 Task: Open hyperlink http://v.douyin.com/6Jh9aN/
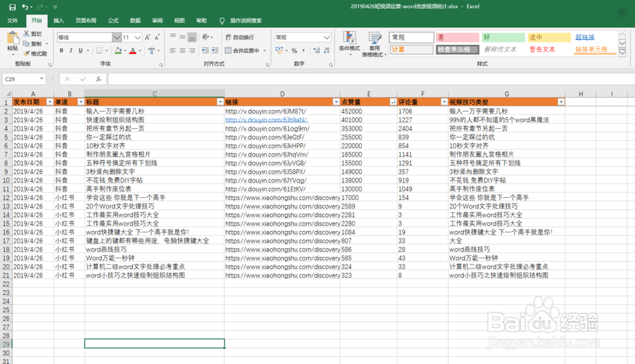267,120
